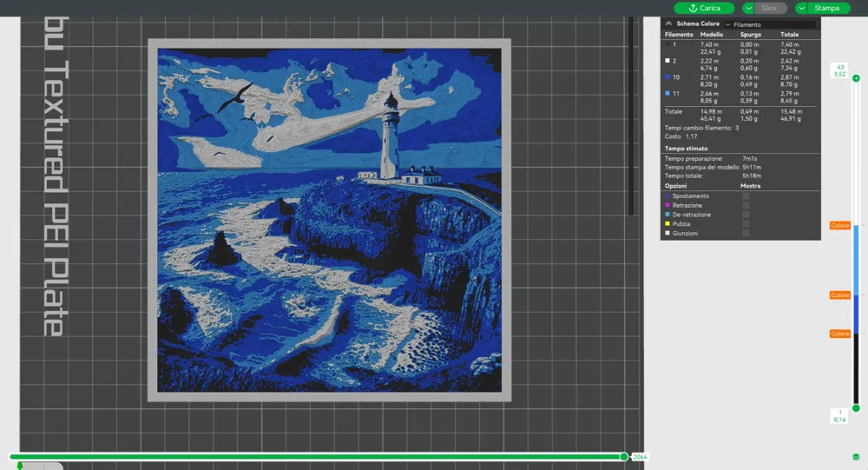Screen dimensions: 868x470
Task: Click the greyed-out Slice button
Action: (x=770, y=9)
